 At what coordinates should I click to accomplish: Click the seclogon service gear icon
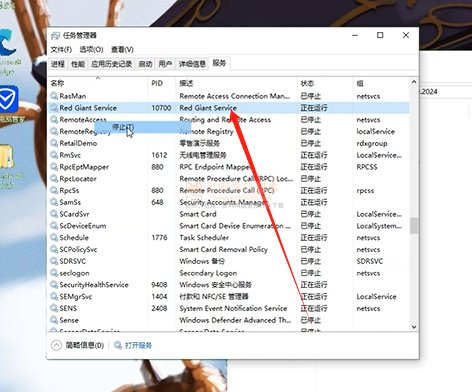54,273
